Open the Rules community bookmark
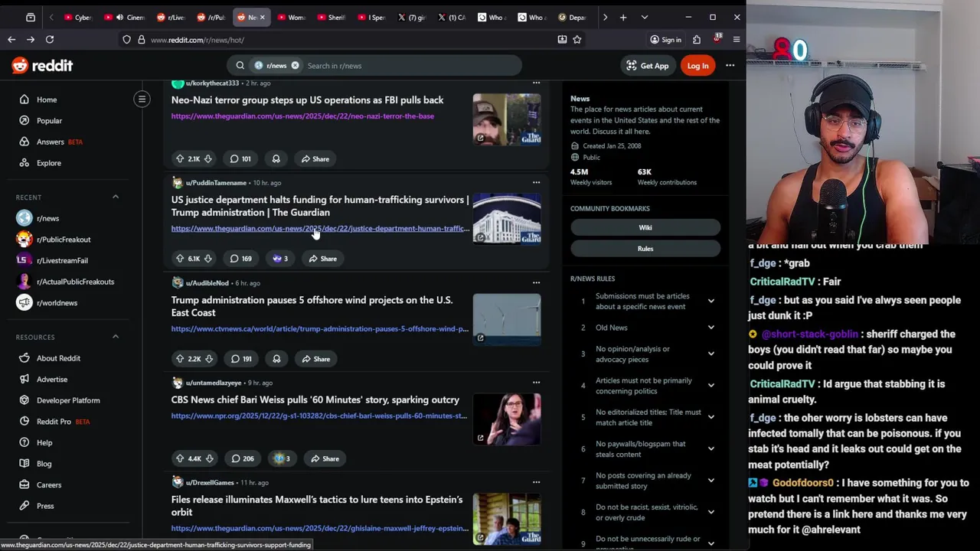This screenshot has height=551, width=980. tap(645, 249)
